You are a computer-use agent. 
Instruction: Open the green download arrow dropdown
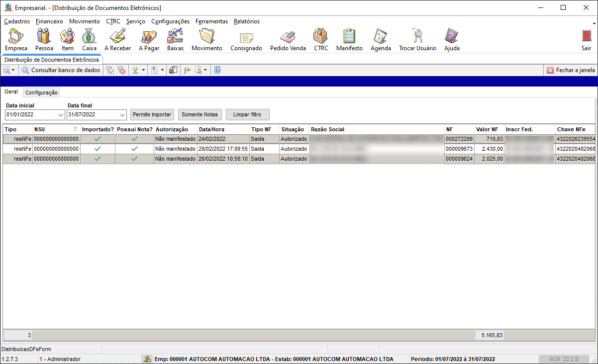pyautogui.click(x=144, y=70)
